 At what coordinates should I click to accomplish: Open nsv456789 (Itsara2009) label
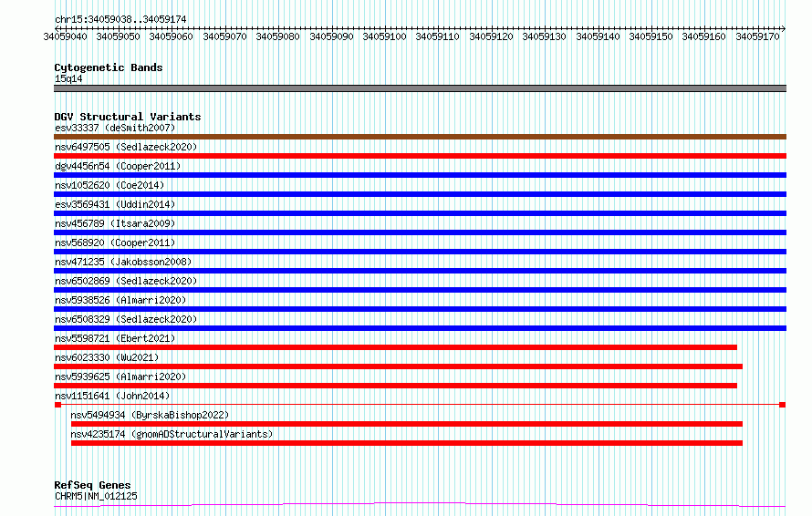point(115,223)
